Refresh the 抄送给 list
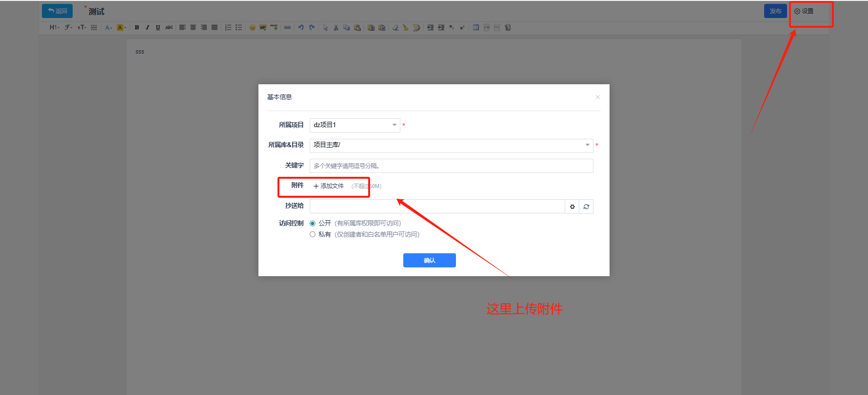The image size is (868, 395). (x=587, y=207)
